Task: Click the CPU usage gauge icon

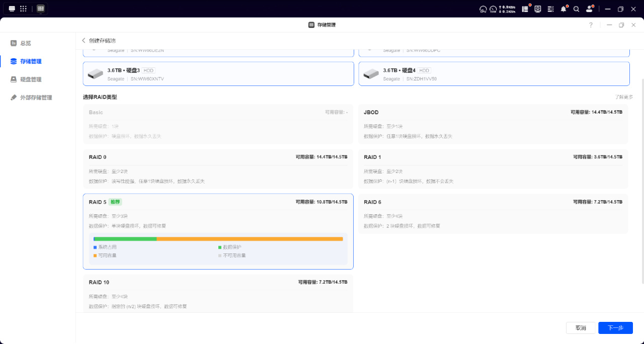Action: tap(483, 9)
